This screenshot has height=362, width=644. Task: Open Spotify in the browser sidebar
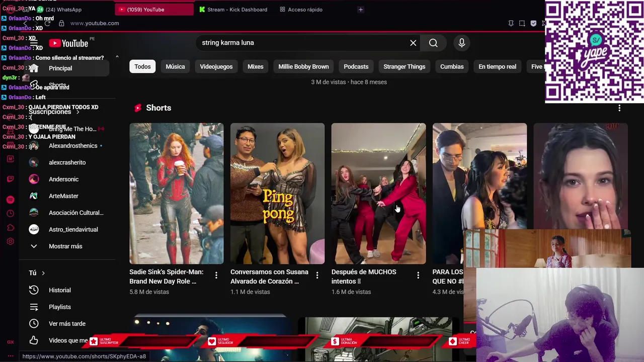coord(11,200)
